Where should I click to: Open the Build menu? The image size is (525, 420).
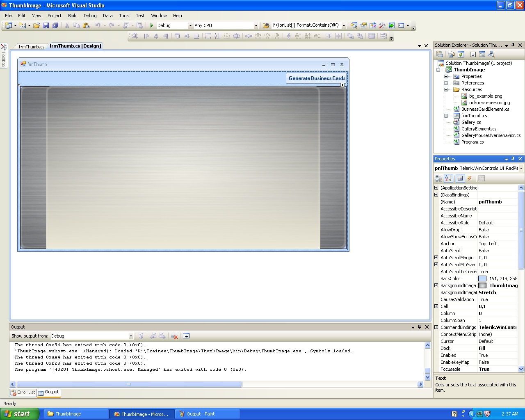click(x=73, y=16)
